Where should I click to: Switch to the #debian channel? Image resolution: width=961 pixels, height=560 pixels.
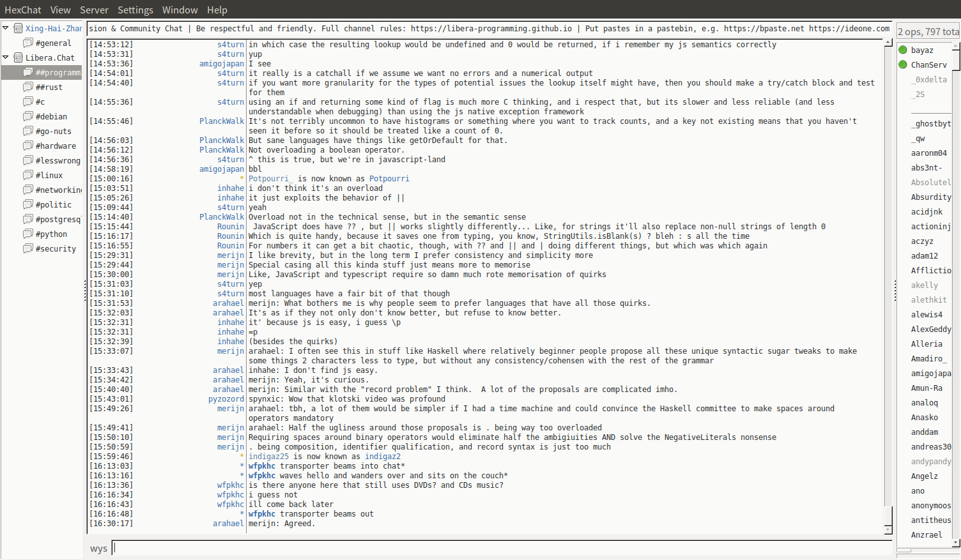[x=51, y=116]
